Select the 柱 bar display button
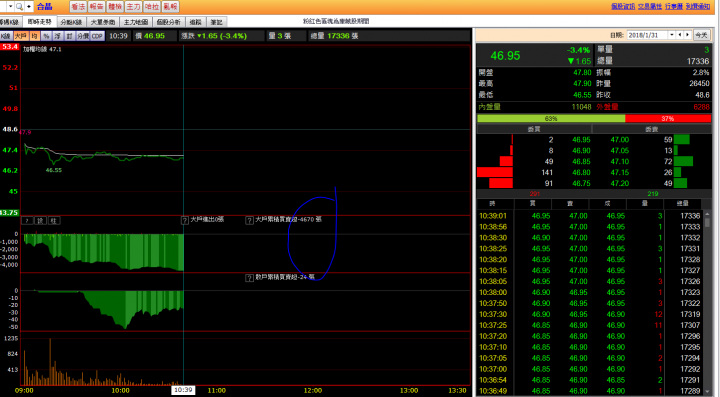This screenshot has height=397, width=720. coord(54,221)
